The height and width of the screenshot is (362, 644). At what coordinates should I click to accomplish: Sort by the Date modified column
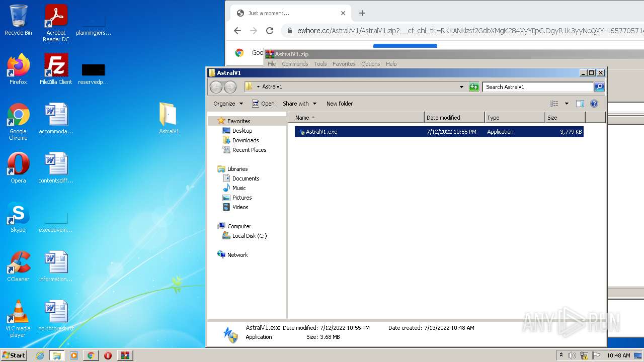tap(454, 118)
